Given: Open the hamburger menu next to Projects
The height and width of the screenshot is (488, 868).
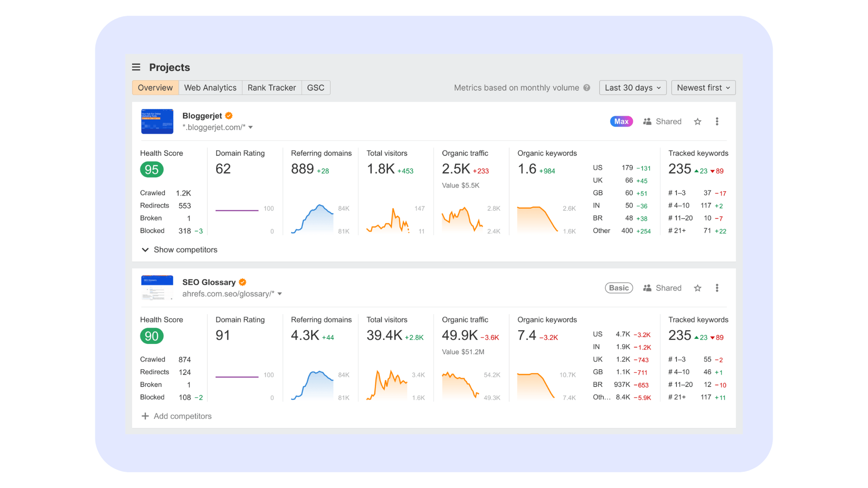Looking at the screenshot, I should click(136, 67).
